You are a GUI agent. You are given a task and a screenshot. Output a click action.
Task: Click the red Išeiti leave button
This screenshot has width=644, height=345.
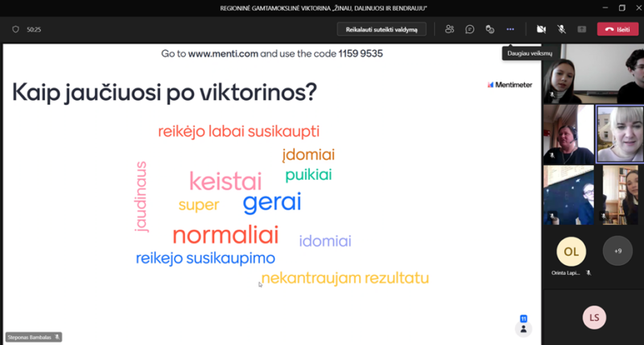point(617,29)
